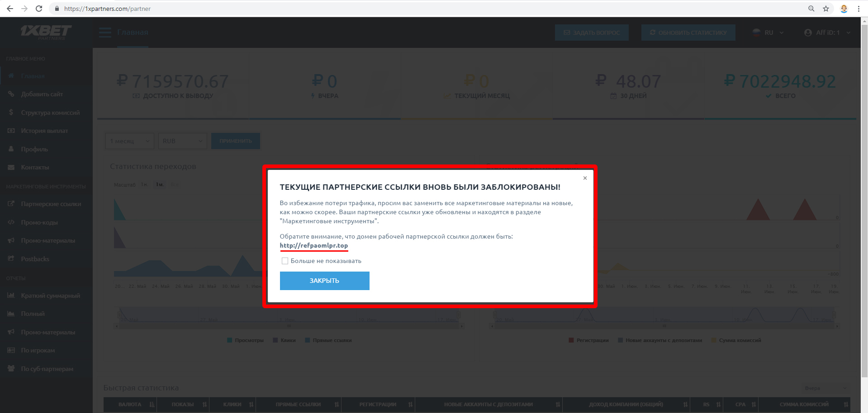Click the dollar icon beside Структура комиссий

[x=11, y=113]
